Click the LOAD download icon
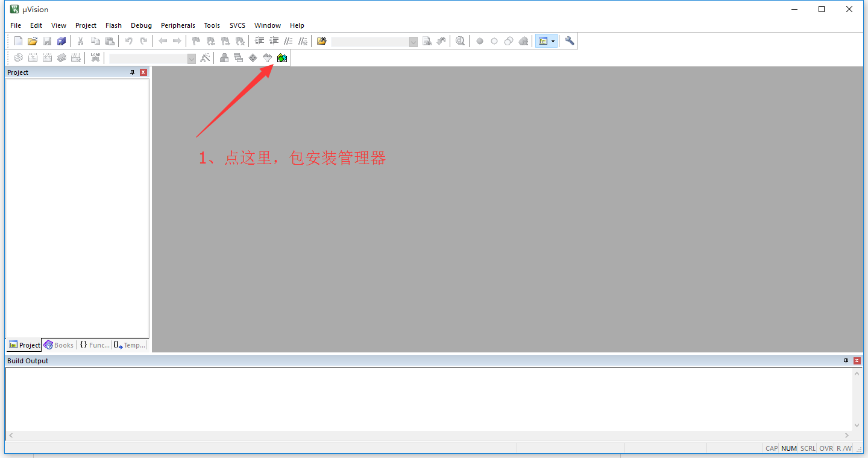The image size is (868, 458). (x=95, y=58)
